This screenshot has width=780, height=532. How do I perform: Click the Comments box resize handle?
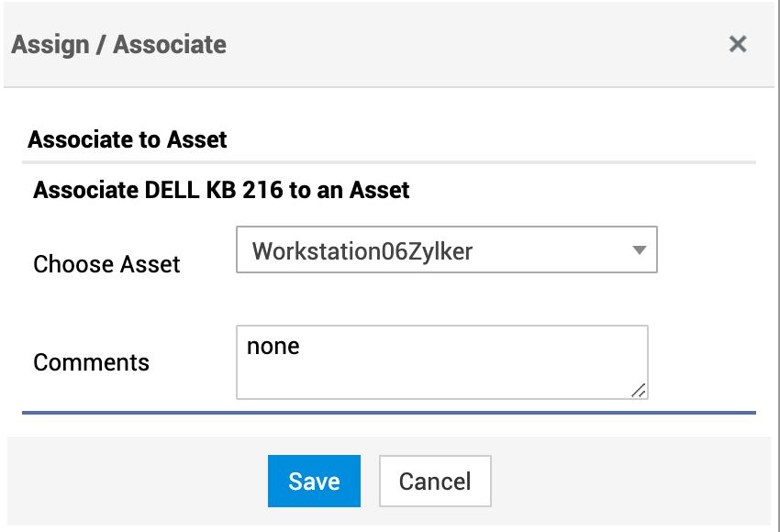(x=639, y=390)
